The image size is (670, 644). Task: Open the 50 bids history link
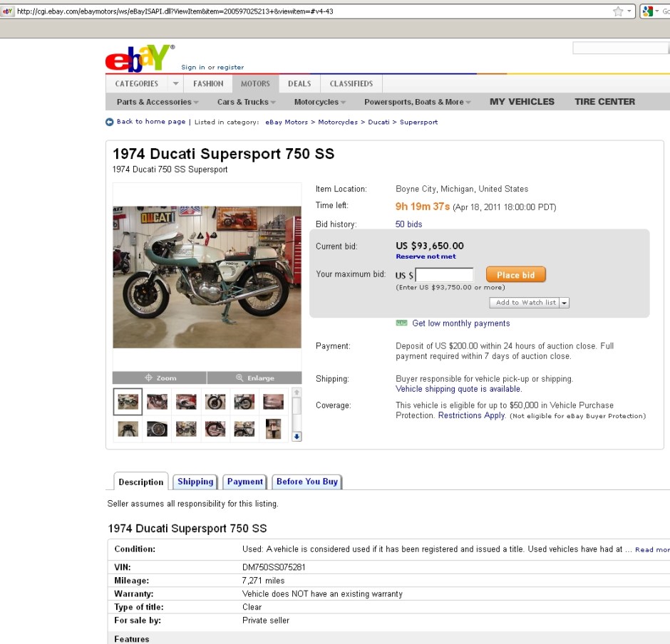(x=408, y=224)
